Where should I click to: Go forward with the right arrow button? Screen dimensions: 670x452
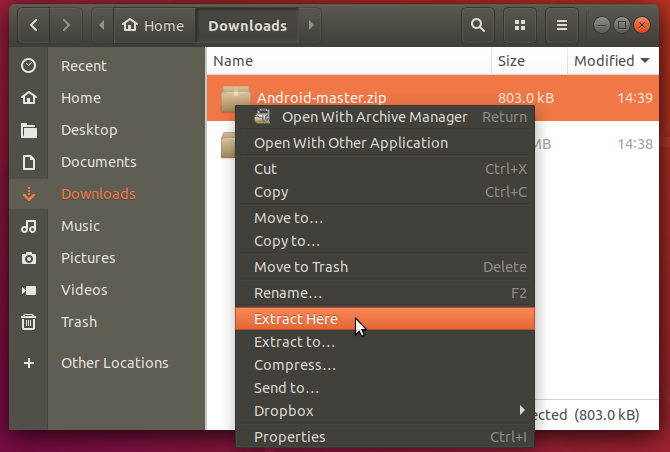pyautogui.click(x=66, y=25)
